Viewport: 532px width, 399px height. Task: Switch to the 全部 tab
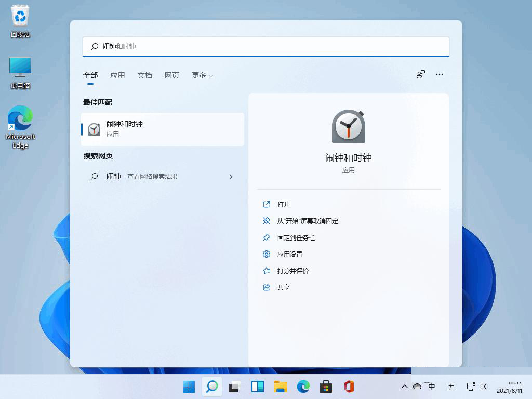90,75
